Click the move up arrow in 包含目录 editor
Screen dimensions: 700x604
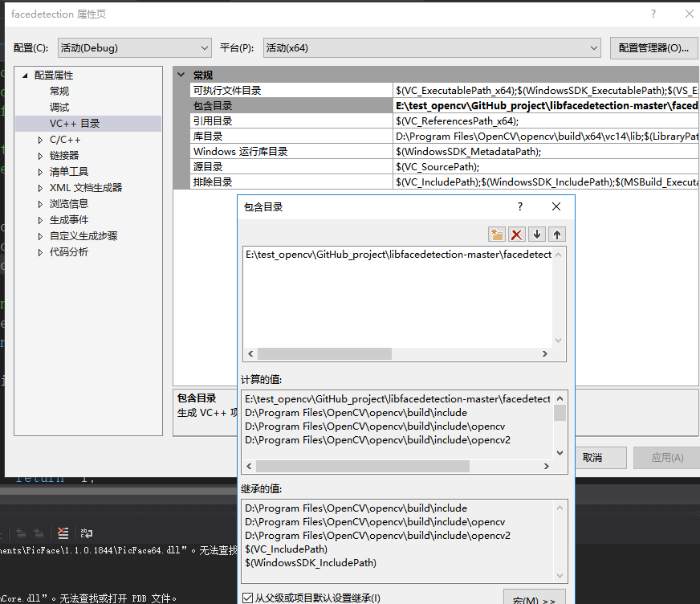point(556,234)
